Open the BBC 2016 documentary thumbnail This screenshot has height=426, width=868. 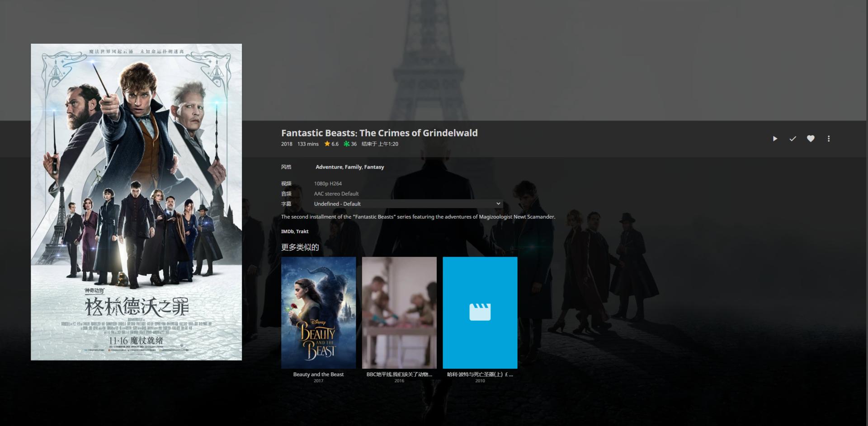click(x=399, y=313)
